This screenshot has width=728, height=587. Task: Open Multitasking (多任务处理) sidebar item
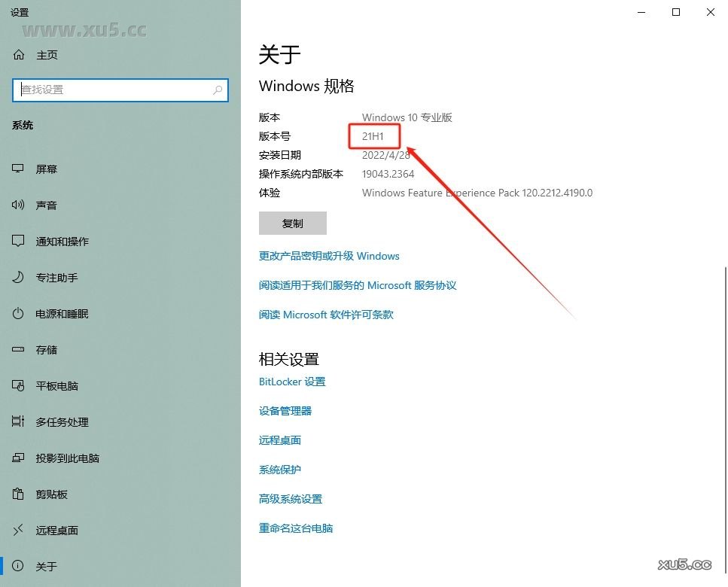pos(62,422)
